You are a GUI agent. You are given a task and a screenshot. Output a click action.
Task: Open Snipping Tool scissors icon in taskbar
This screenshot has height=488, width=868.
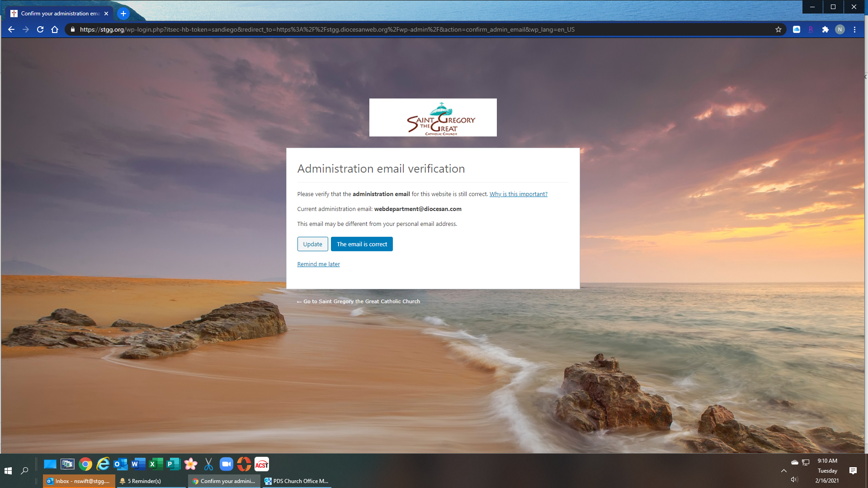208,464
